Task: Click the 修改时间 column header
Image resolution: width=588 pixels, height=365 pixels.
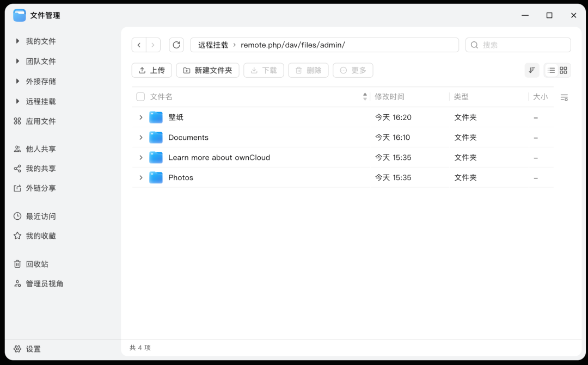Action: [x=390, y=97]
